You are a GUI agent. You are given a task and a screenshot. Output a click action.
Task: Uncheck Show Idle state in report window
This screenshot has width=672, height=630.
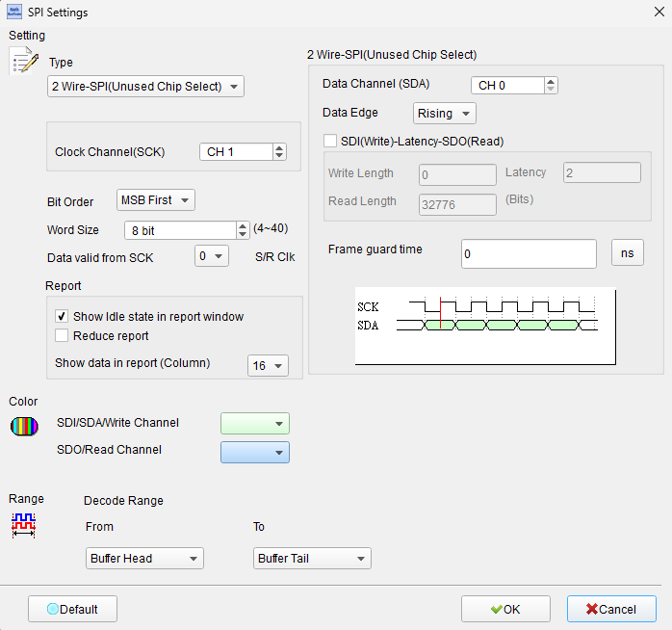(62, 317)
